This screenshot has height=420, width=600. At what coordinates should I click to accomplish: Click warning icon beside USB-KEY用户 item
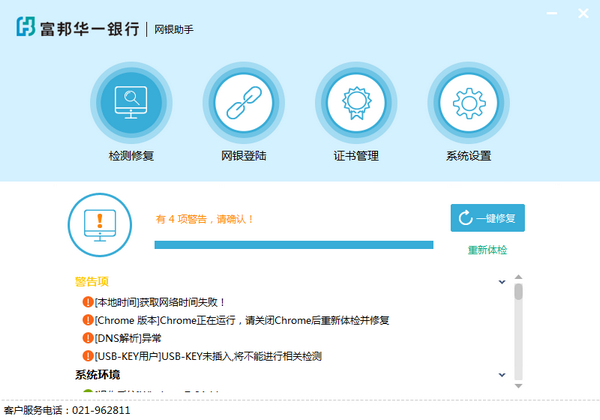[x=88, y=356]
